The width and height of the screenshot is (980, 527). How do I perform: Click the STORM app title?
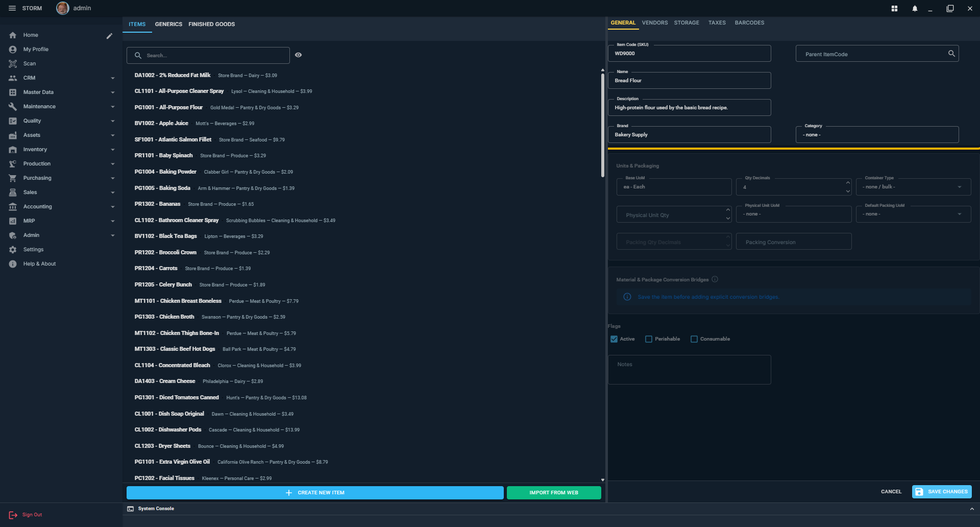(32, 8)
